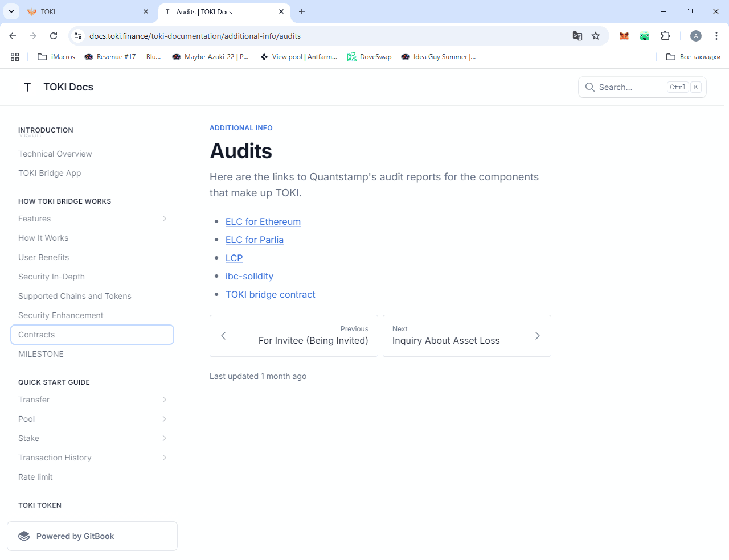Open a new tab with plus button
This screenshot has width=729, height=560.
click(x=302, y=11)
